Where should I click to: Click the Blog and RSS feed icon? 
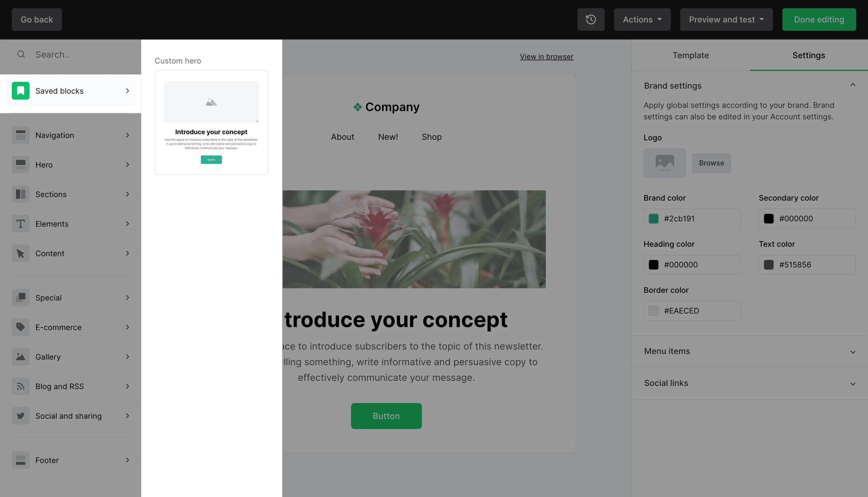20,386
